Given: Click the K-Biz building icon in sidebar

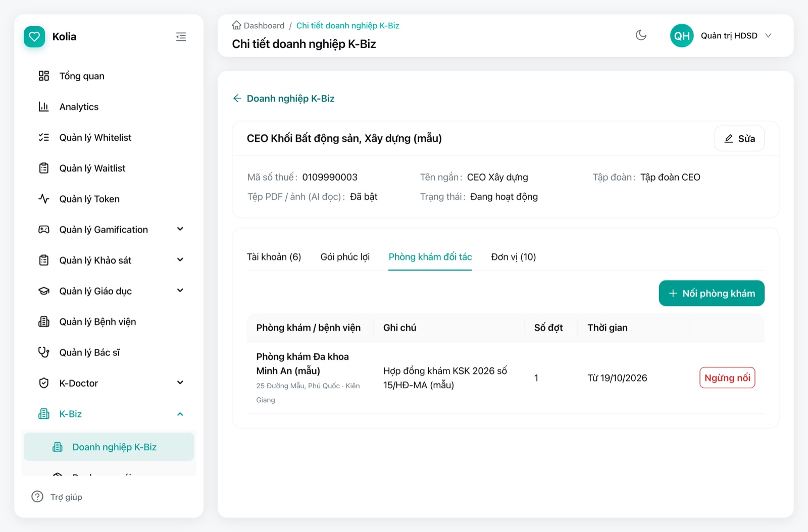Looking at the screenshot, I should (44, 414).
